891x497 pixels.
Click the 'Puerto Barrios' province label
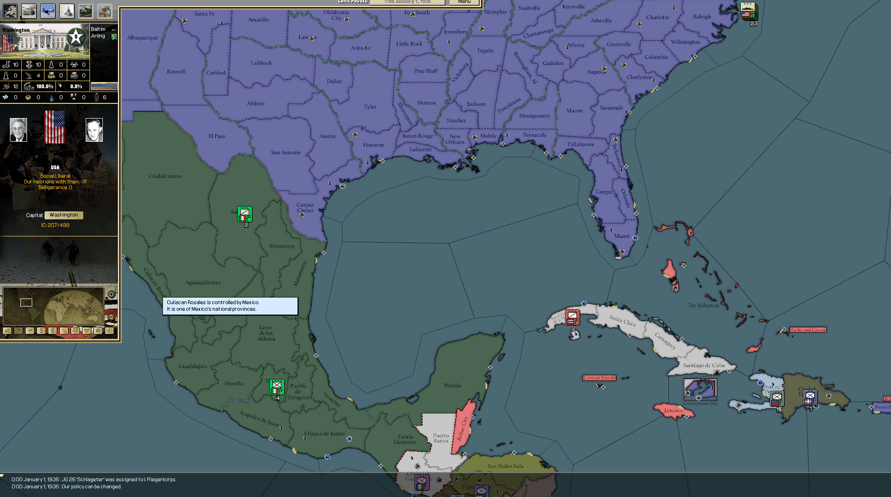click(x=441, y=438)
